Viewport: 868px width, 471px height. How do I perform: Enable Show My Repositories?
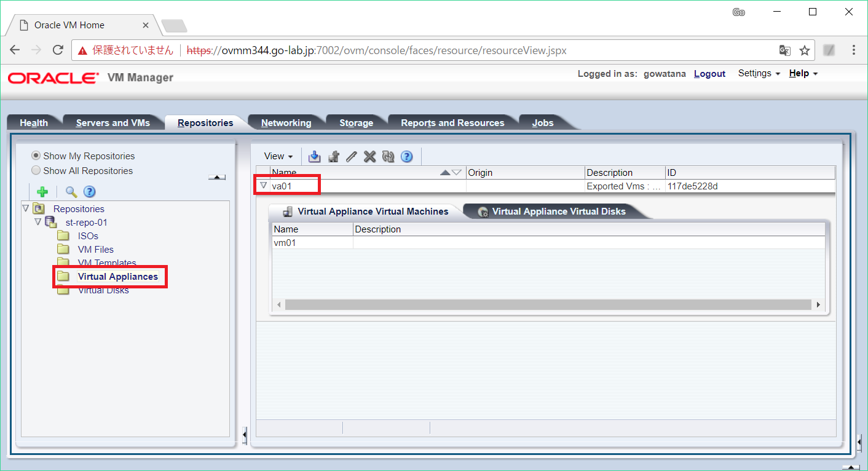[36, 156]
